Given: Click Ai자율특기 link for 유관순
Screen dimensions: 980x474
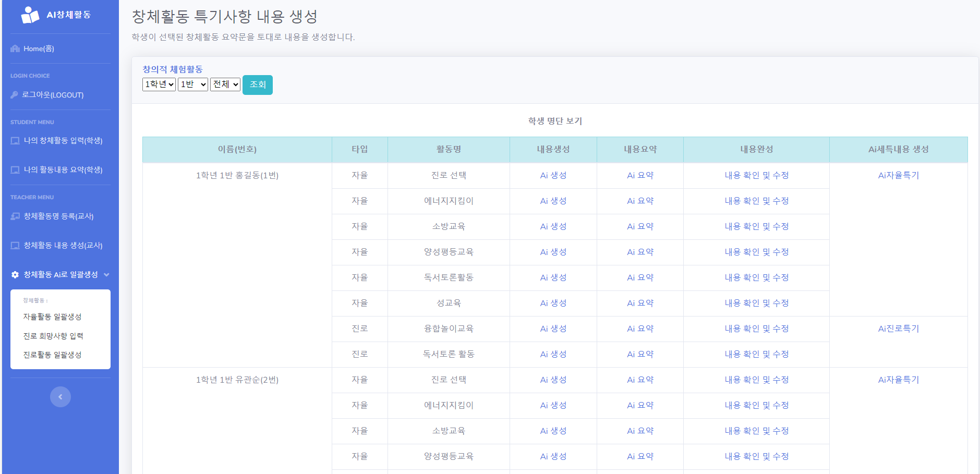Looking at the screenshot, I should pyautogui.click(x=899, y=380).
